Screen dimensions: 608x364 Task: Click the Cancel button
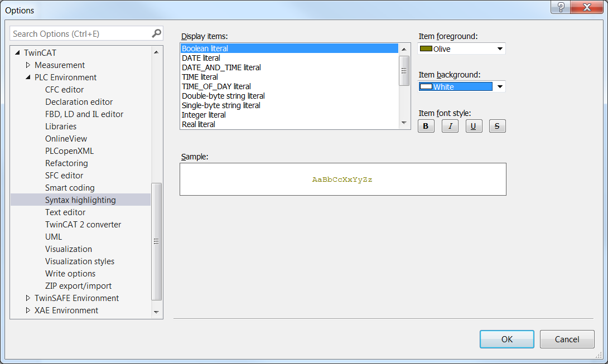(x=567, y=339)
